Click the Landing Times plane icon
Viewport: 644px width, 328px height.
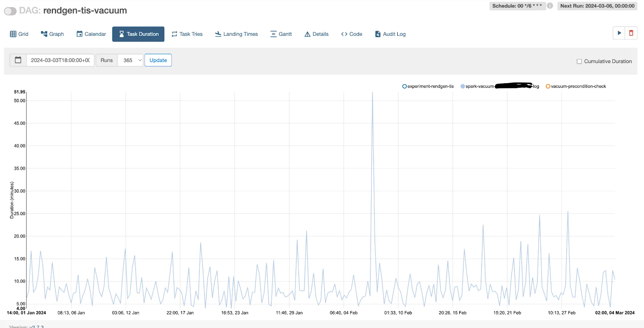(x=218, y=34)
